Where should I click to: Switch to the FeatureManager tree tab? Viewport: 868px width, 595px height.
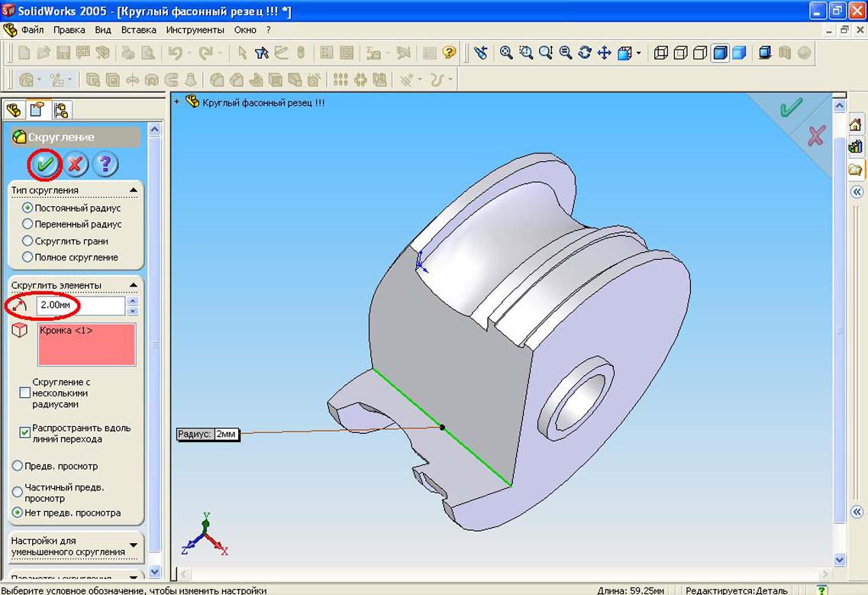point(14,110)
